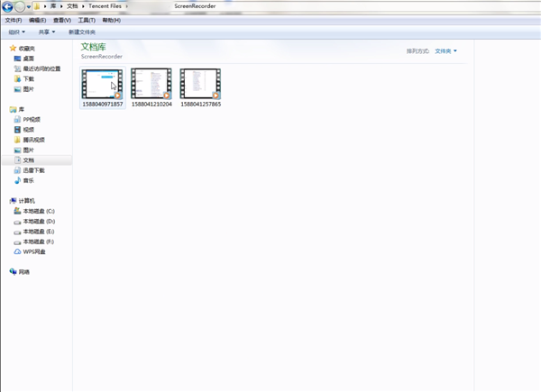Click the ScreenRecorder breadcrumb segment

click(195, 6)
